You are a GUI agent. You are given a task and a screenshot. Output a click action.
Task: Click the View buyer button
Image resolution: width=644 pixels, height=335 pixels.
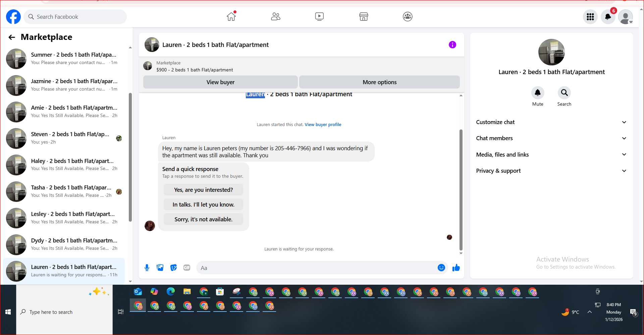[220, 82]
